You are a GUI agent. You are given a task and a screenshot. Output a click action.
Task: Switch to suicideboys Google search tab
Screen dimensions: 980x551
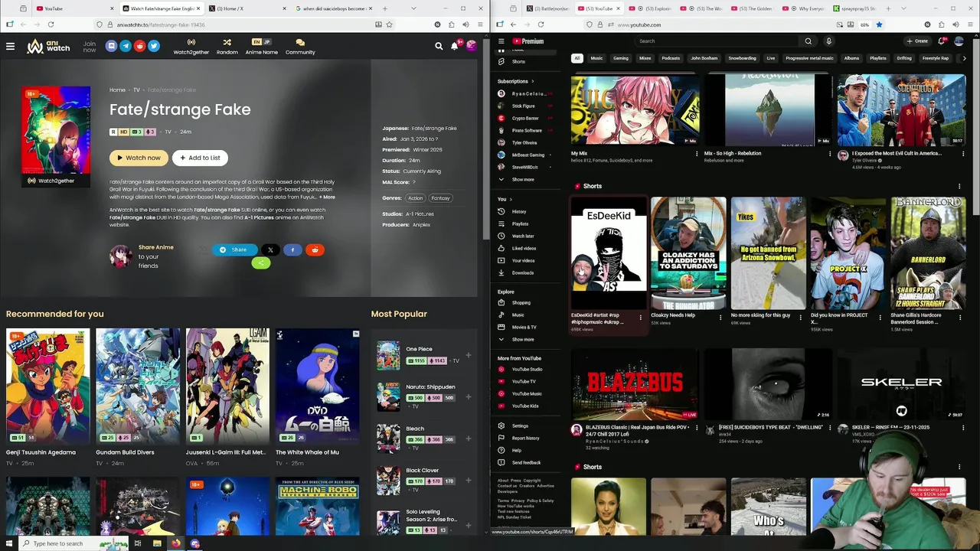tap(333, 8)
